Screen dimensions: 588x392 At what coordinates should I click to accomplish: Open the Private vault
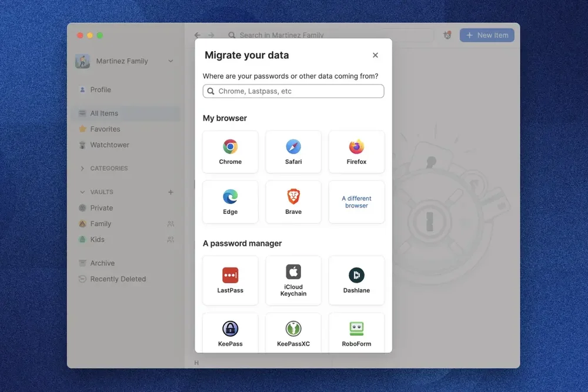tap(126, 207)
